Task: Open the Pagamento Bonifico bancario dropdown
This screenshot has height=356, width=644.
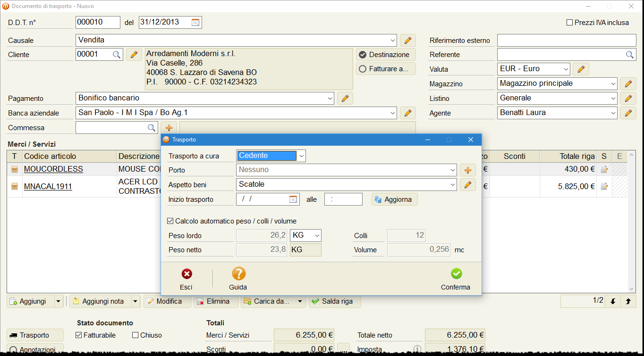Action: [x=330, y=98]
